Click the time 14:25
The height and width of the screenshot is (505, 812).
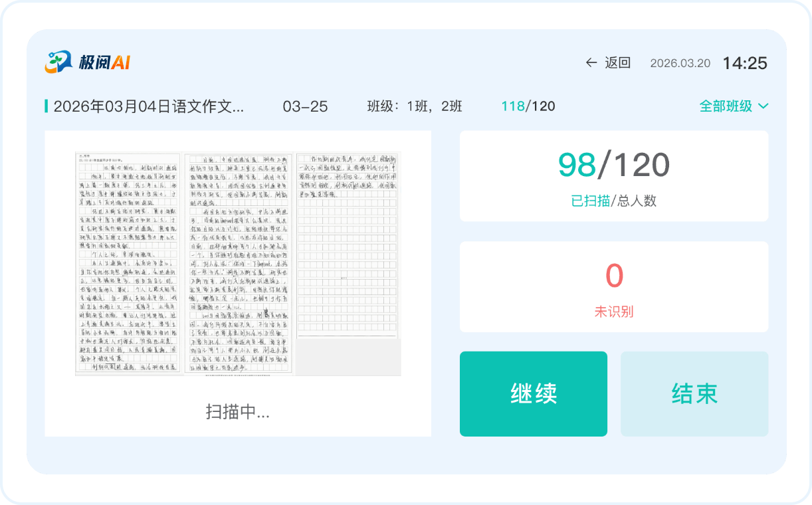pos(745,63)
